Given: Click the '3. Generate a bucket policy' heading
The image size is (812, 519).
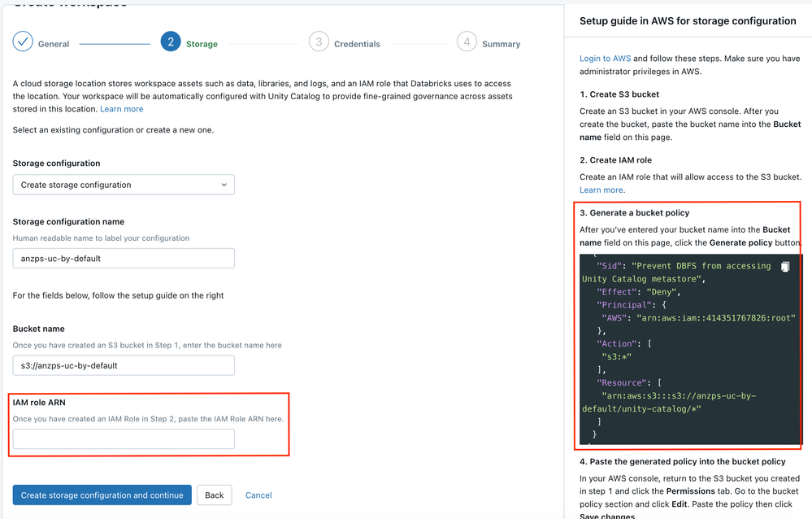Looking at the screenshot, I should (x=634, y=212).
